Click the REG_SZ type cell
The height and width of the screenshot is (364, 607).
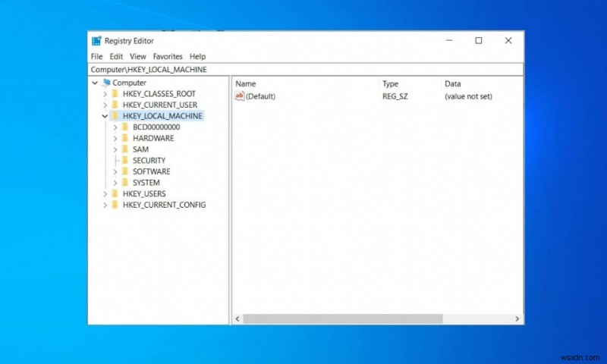pyautogui.click(x=395, y=96)
